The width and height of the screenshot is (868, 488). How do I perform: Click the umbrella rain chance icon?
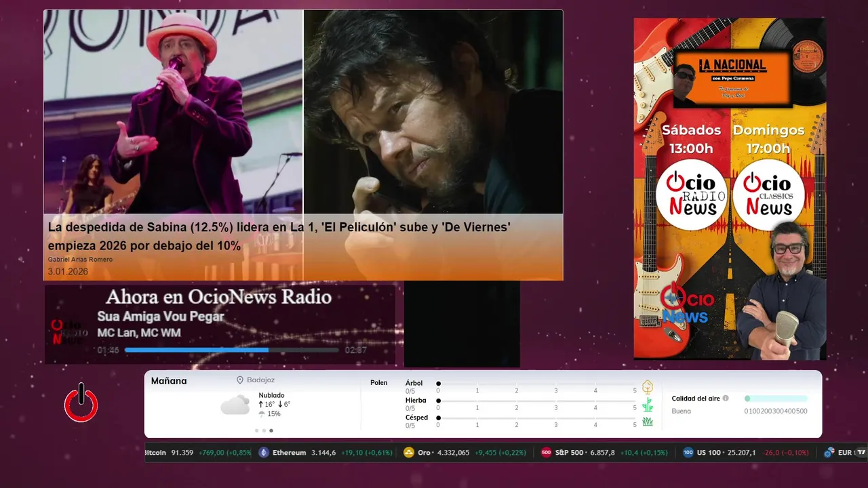click(262, 414)
